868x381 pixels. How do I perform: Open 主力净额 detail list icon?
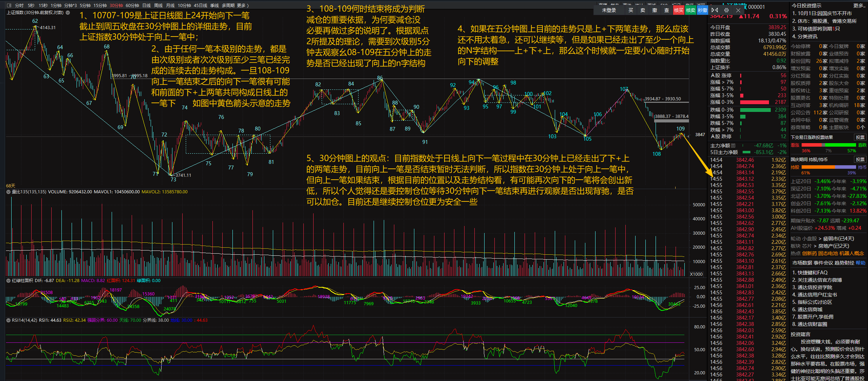[733, 146]
